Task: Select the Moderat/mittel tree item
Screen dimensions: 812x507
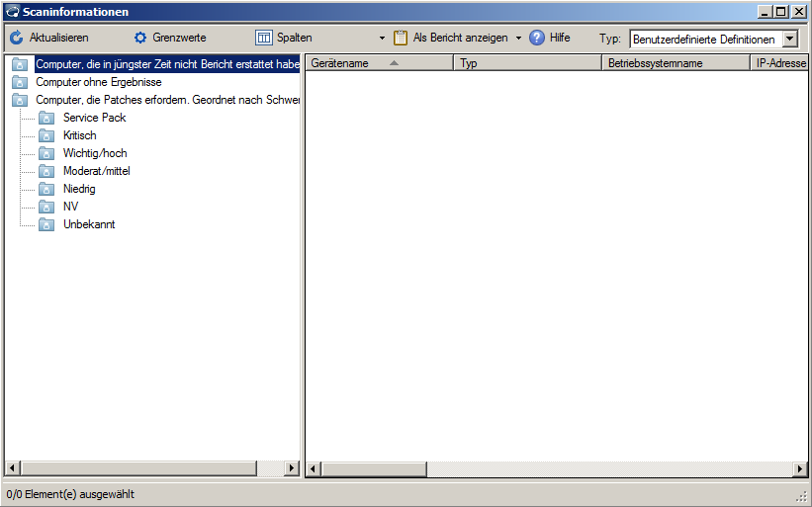Action: [x=97, y=171]
